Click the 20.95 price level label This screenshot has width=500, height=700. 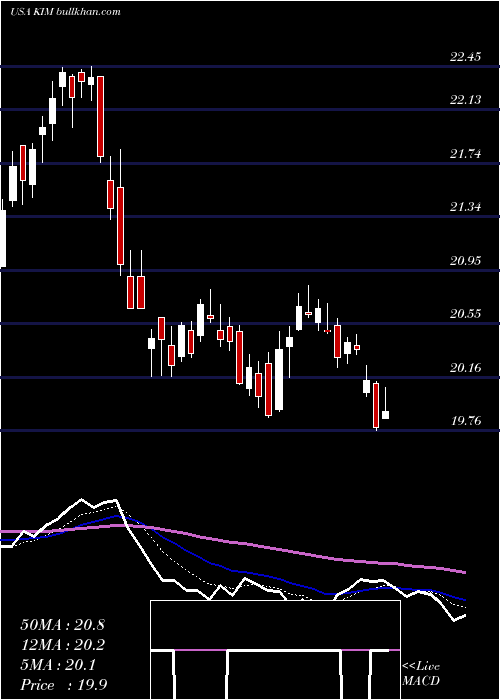(466, 261)
